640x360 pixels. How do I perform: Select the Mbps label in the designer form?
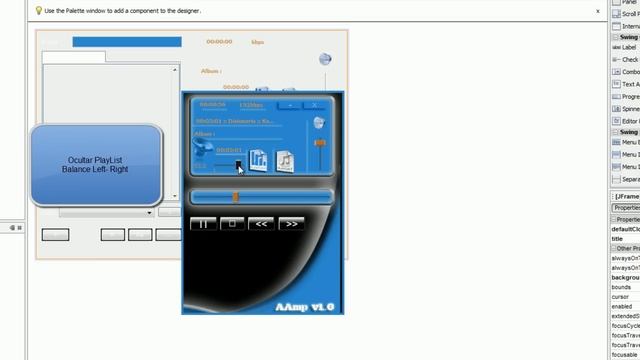[258, 42]
